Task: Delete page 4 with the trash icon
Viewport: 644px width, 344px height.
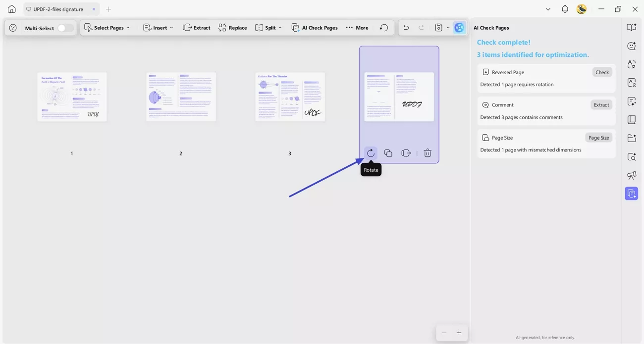Action: pos(427,153)
